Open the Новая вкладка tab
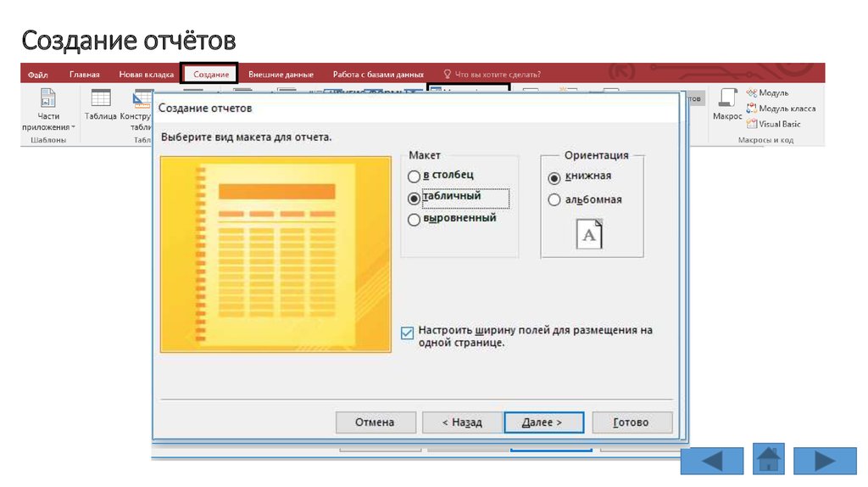The image size is (868, 487). click(x=146, y=75)
